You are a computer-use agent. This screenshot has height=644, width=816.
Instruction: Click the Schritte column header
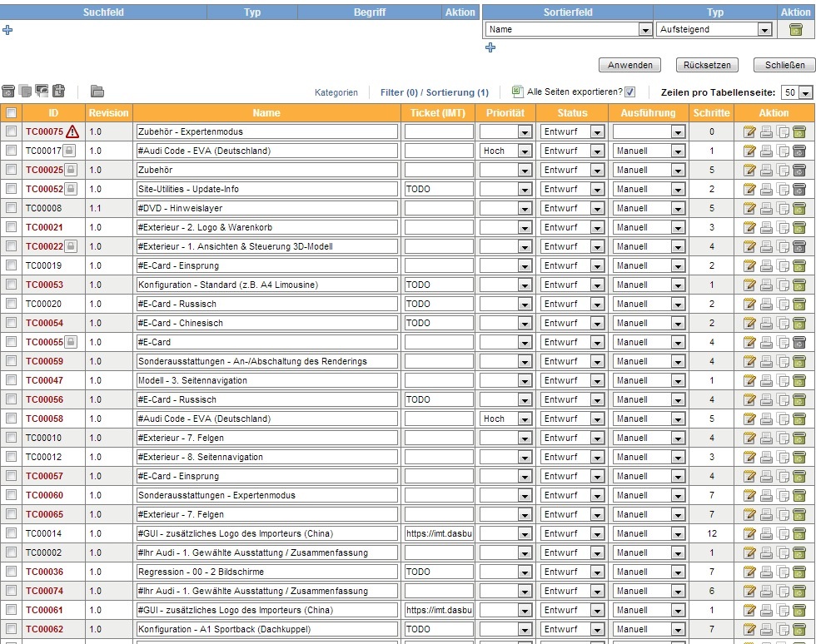(x=711, y=113)
